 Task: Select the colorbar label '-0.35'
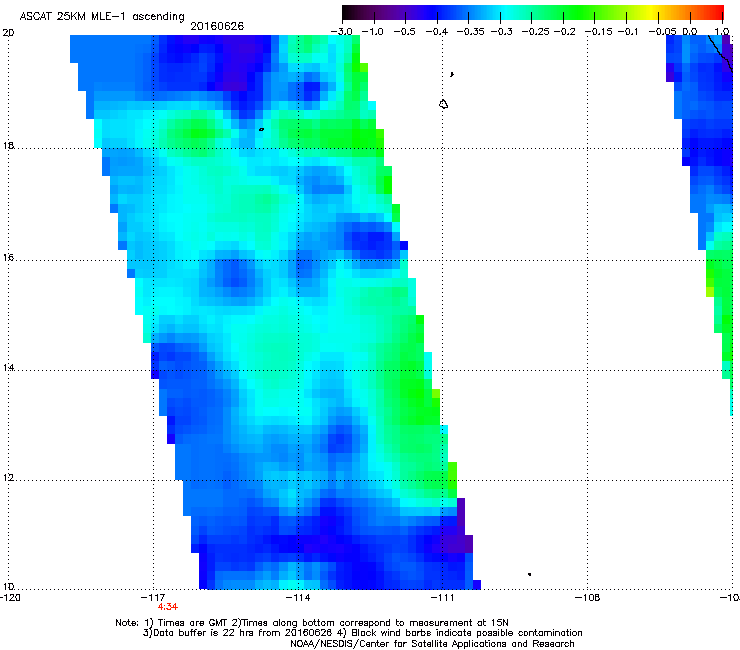click(470, 32)
